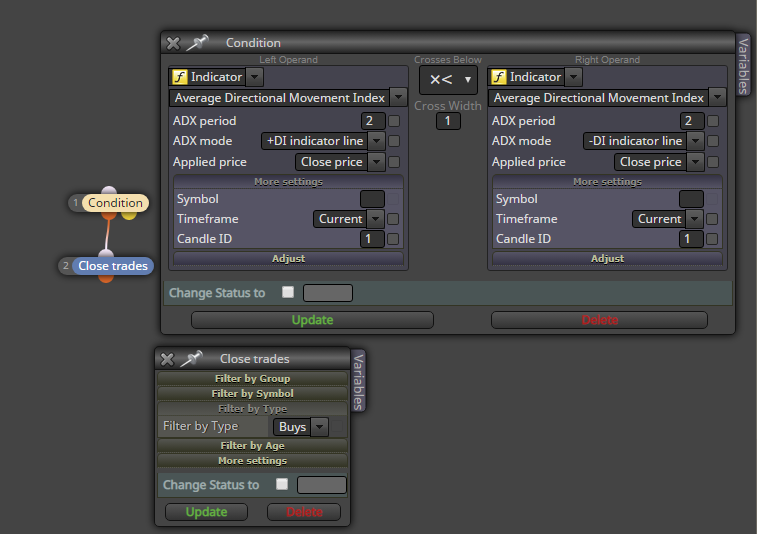Collapse right operand More settings section

[x=607, y=182]
